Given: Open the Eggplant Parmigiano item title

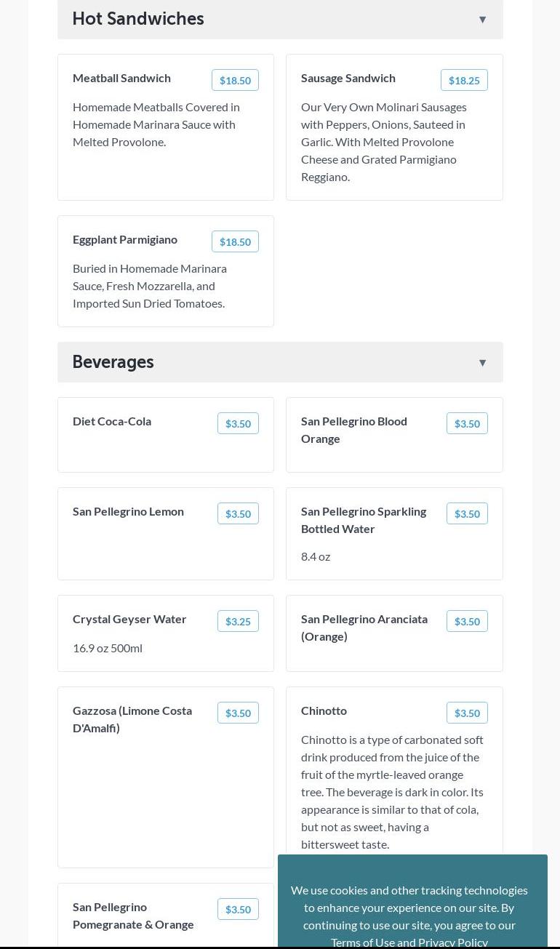Looking at the screenshot, I should (125, 239).
